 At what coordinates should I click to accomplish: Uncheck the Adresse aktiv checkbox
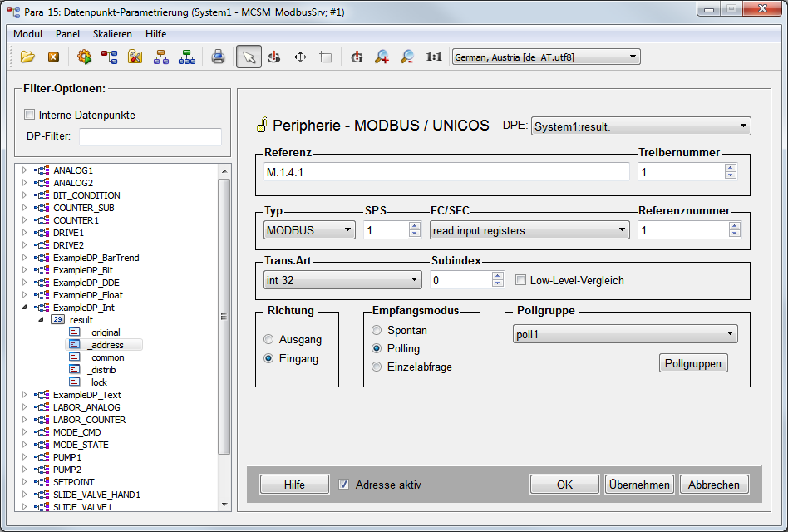(344, 485)
